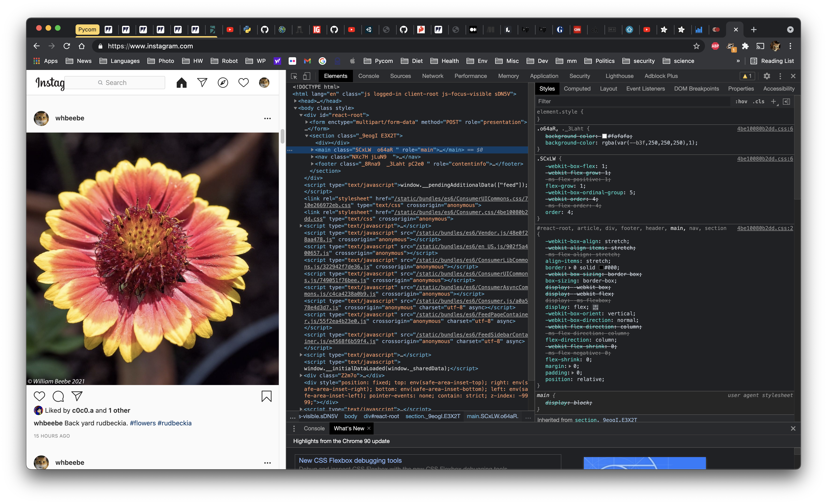Screen dimensions: 827x504
Task: Open c0c0.a liker profile link
Action: [83, 410]
